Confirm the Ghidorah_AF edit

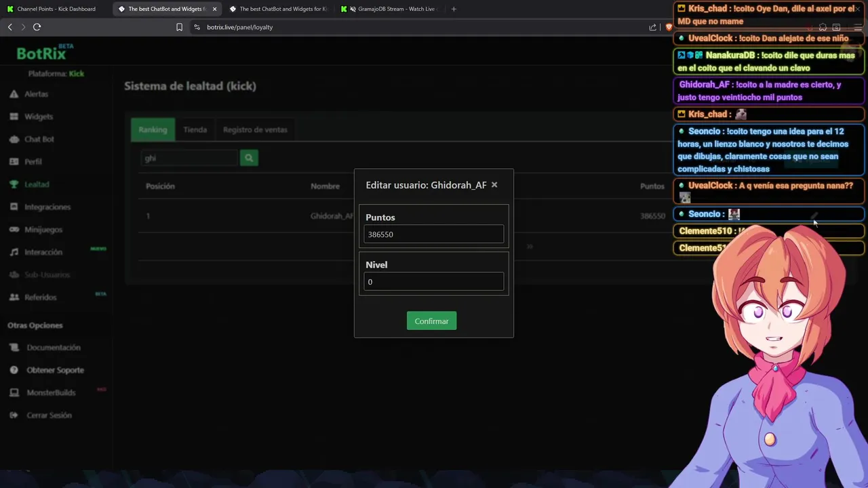tap(431, 321)
